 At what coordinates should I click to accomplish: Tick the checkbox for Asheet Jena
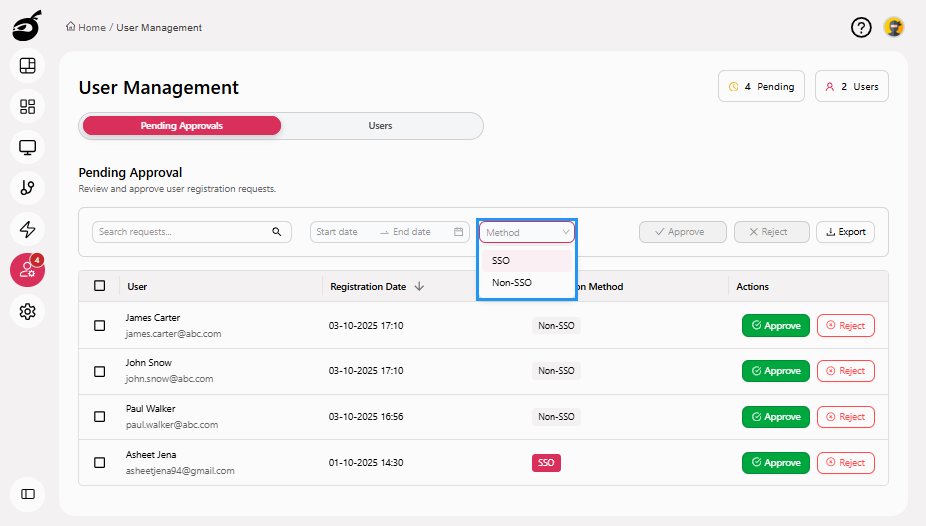(99, 462)
